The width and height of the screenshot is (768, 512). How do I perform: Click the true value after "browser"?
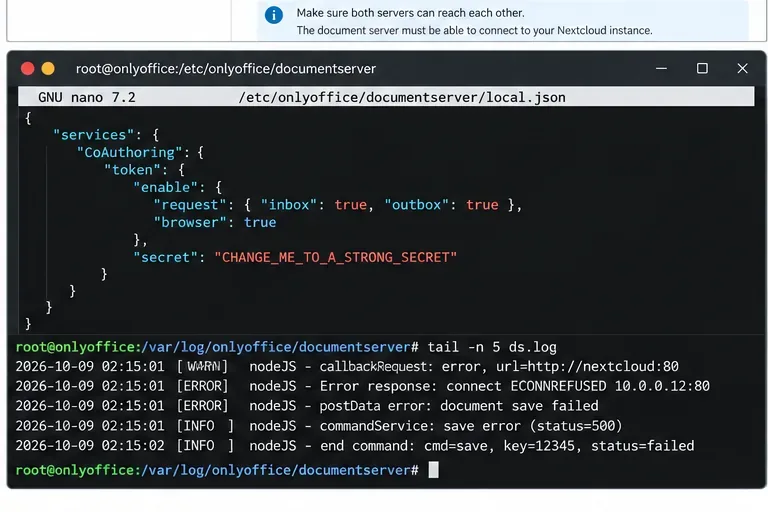click(x=260, y=222)
